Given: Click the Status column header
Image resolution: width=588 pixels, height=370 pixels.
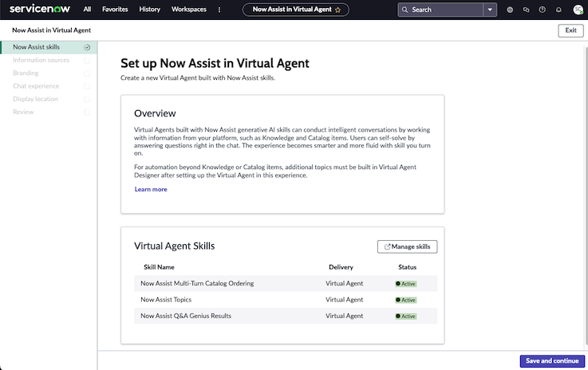Looking at the screenshot, I should pyautogui.click(x=407, y=267).
